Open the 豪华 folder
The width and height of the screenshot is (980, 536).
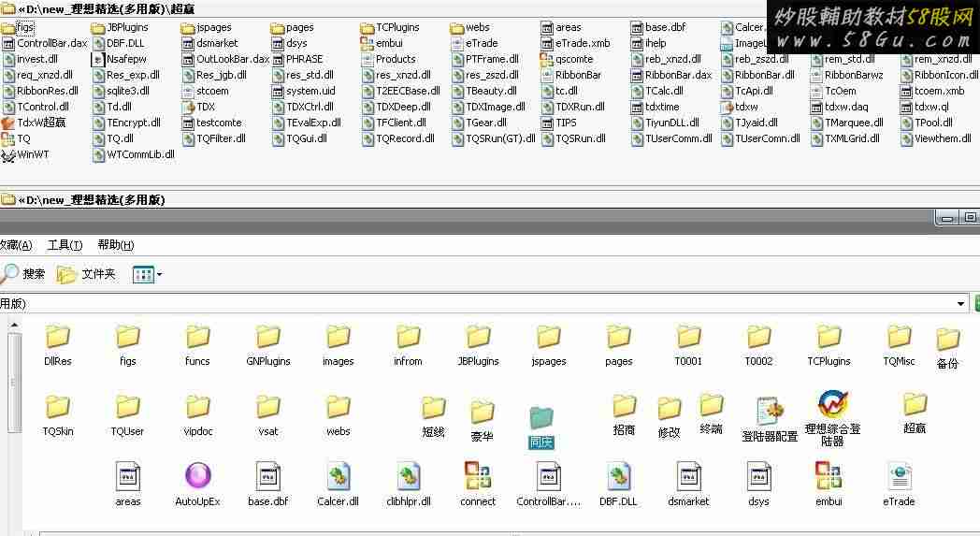pos(482,421)
